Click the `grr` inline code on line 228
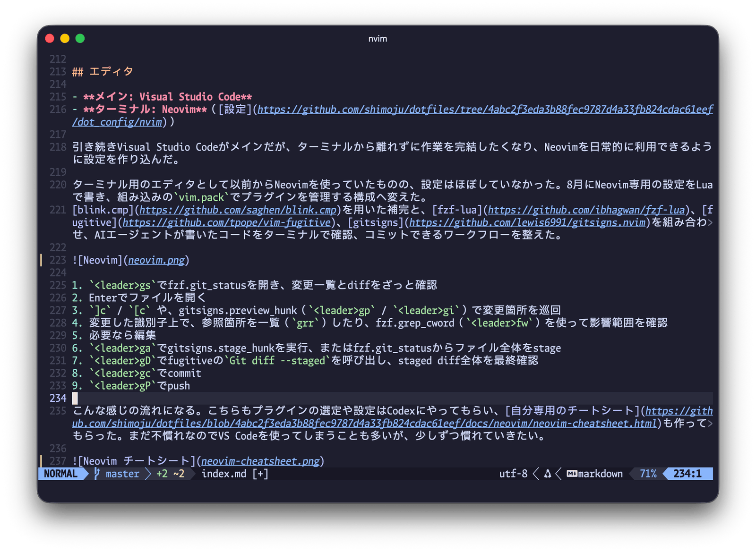Screen dimensions: 756x552 point(305,323)
